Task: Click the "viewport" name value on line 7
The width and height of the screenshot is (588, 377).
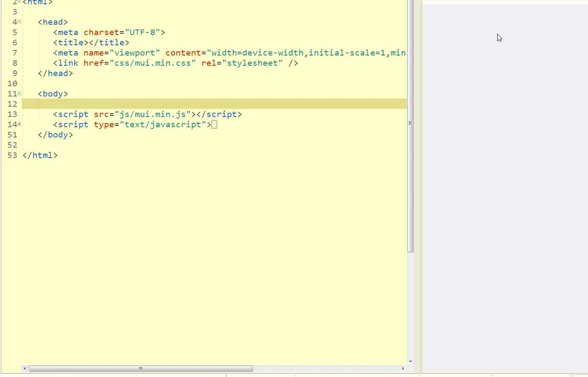Action: (x=135, y=53)
